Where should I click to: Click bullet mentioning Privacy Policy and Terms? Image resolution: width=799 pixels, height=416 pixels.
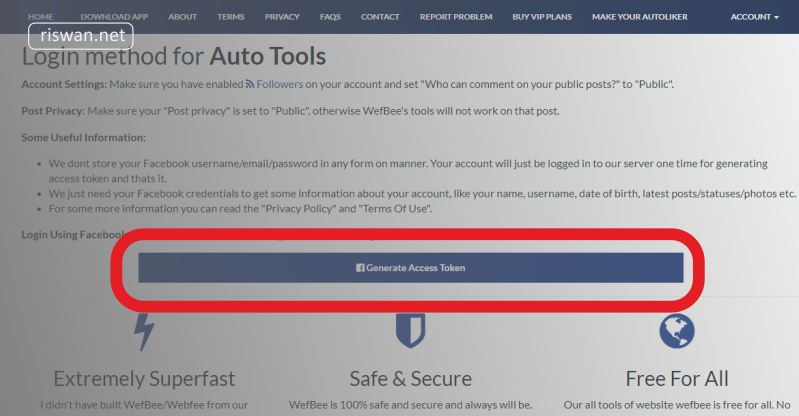[x=240, y=209]
